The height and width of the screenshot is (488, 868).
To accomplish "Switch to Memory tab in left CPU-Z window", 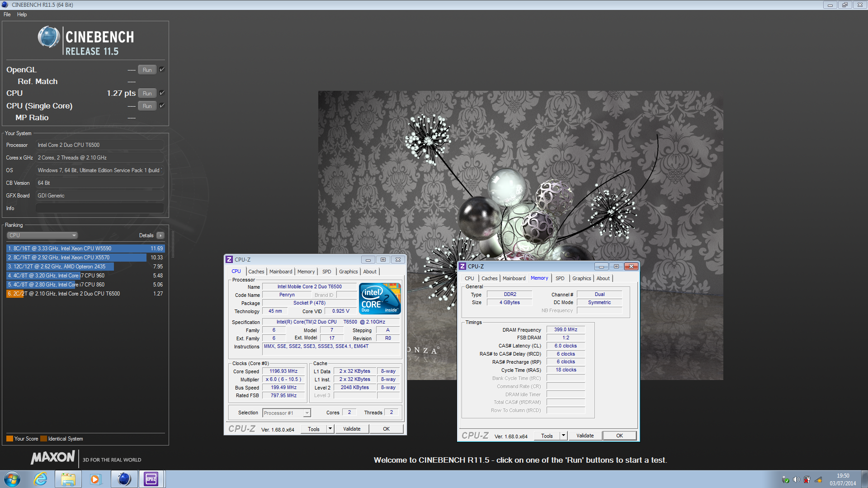I will click(x=306, y=272).
